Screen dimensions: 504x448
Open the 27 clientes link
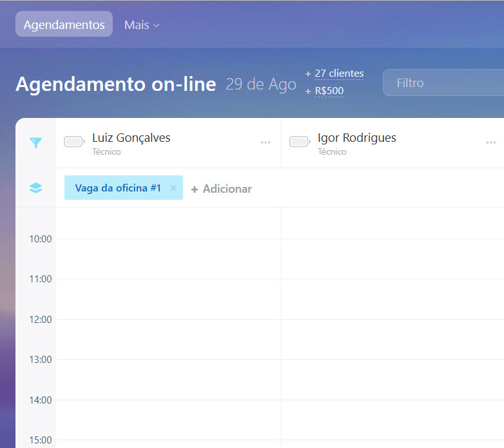coord(339,73)
